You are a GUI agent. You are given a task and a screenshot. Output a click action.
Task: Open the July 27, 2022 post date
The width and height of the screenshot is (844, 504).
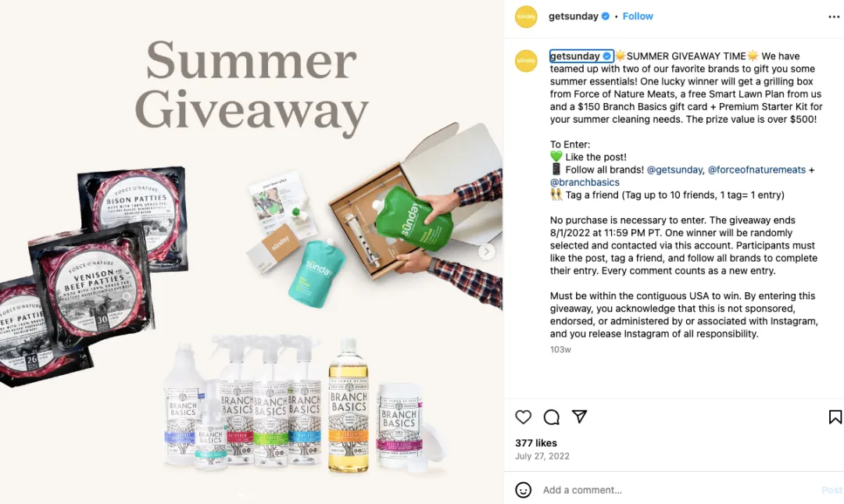(x=542, y=456)
